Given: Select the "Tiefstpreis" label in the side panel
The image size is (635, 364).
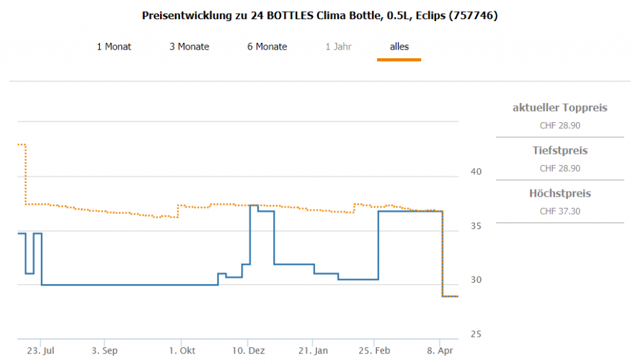Looking at the screenshot, I should 560,151.
